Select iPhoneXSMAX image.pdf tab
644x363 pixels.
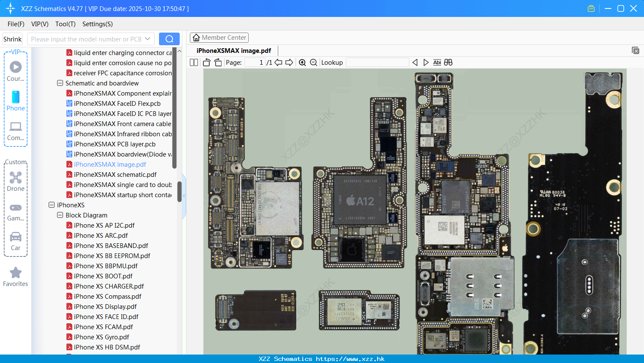[x=234, y=50]
